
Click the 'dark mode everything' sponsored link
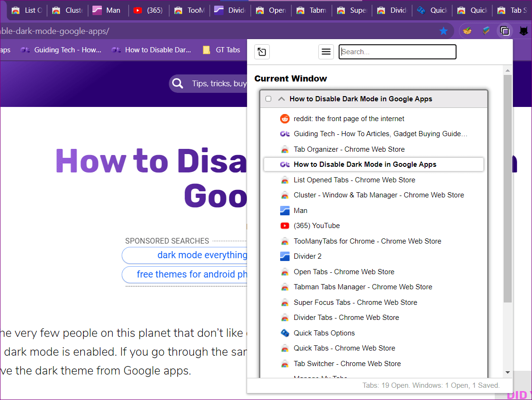(x=202, y=255)
